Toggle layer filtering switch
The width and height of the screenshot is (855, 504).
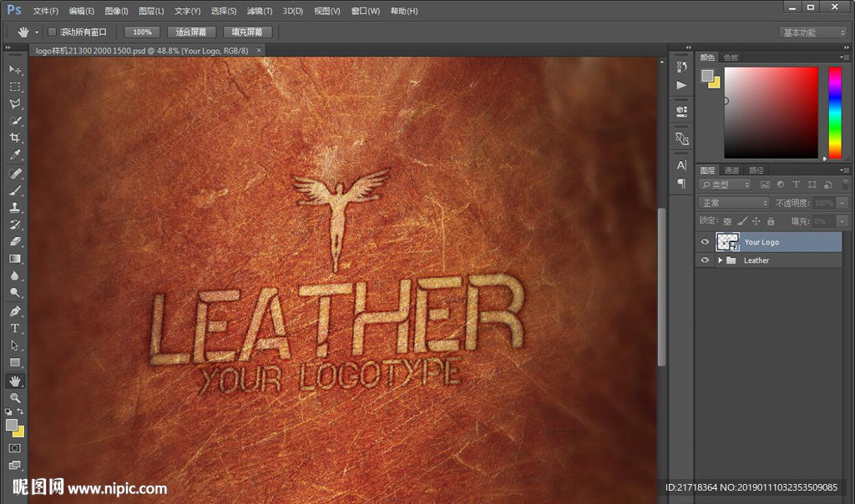[845, 184]
